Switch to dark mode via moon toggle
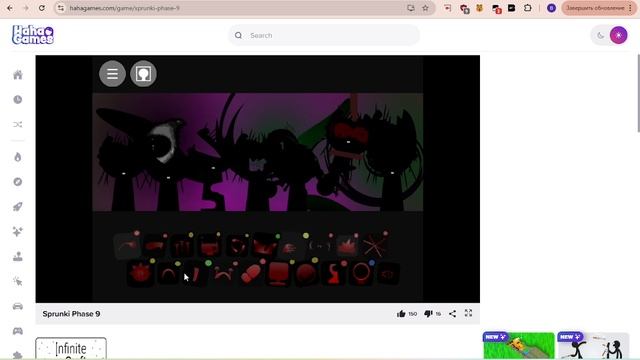The width and height of the screenshot is (640, 360). [x=600, y=36]
